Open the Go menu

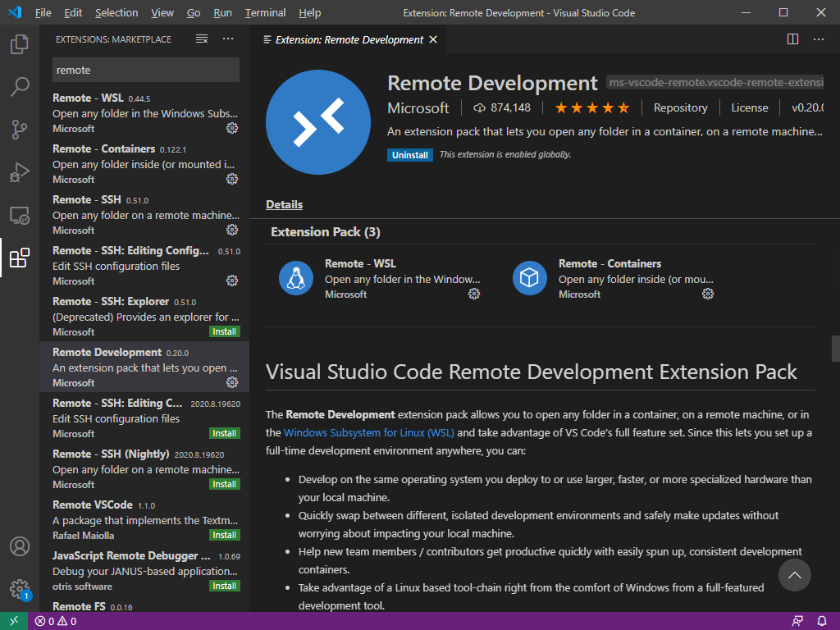[194, 12]
